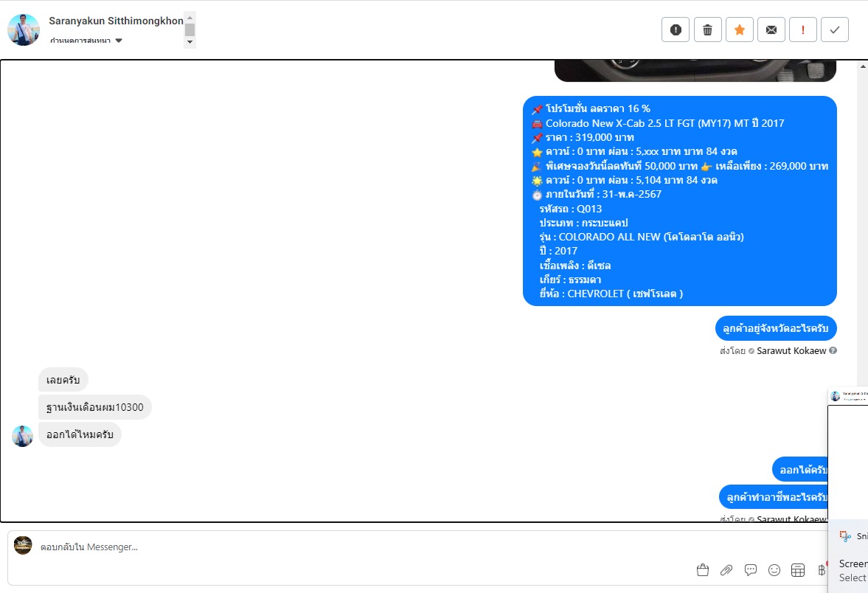This screenshot has height=593, width=868.
Task: Star this conversation as follow-up
Action: tap(740, 30)
